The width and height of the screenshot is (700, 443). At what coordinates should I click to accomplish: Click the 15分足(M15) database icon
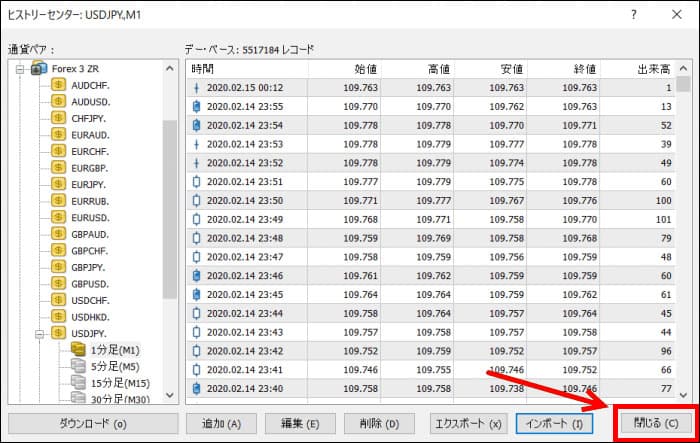(x=78, y=383)
